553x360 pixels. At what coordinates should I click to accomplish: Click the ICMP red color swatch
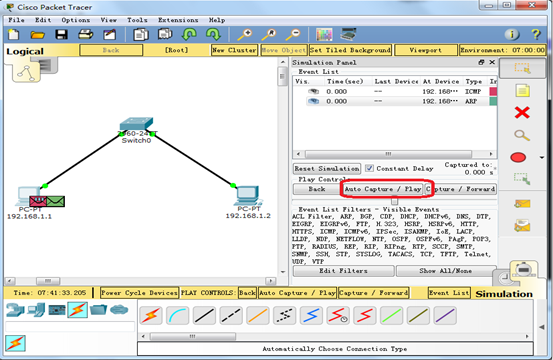[493, 91]
